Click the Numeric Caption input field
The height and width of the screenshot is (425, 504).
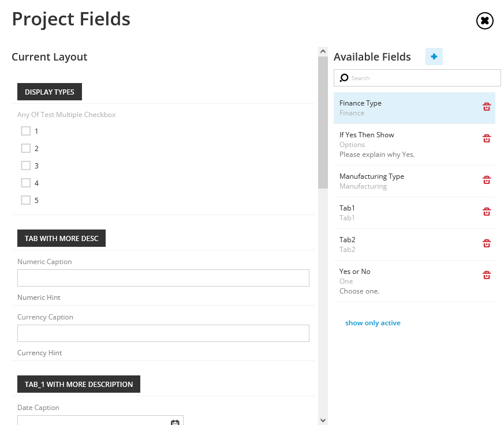click(163, 278)
